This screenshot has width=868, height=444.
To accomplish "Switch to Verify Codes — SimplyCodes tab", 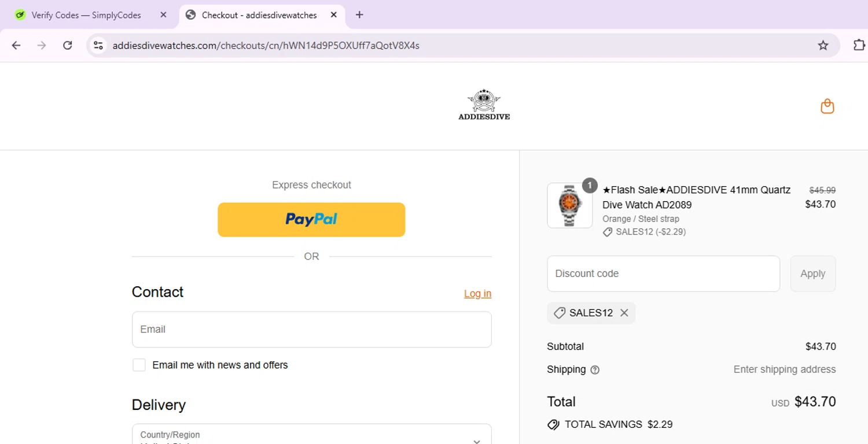I will 86,15.
